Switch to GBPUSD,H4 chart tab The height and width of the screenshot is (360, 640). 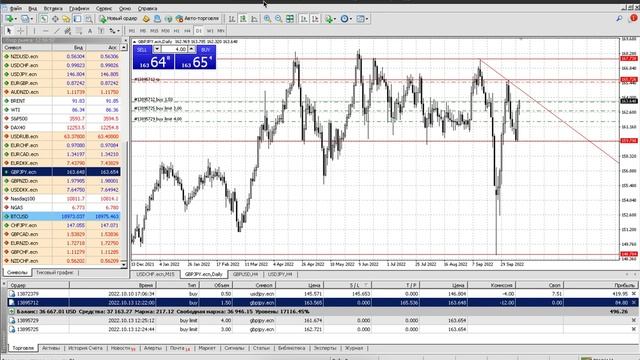245,274
